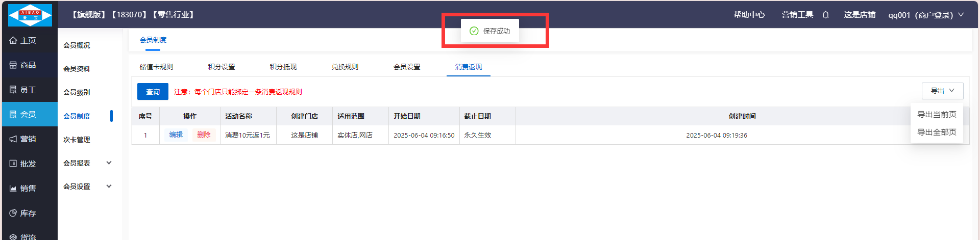Switch to the 兑换规则 tab
Image resolution: width=980 pixels, height=240 pixels.
[x=345, y=67]
